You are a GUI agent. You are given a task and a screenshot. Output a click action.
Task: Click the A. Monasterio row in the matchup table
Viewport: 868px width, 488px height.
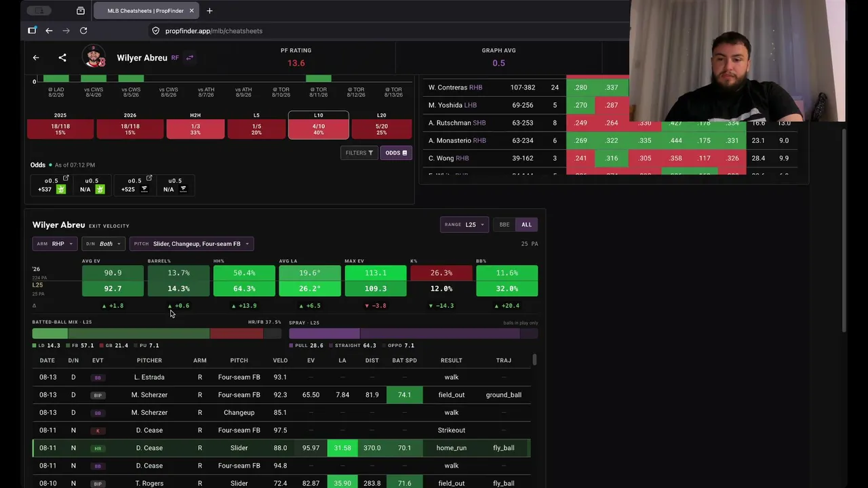tap(610, 140)
